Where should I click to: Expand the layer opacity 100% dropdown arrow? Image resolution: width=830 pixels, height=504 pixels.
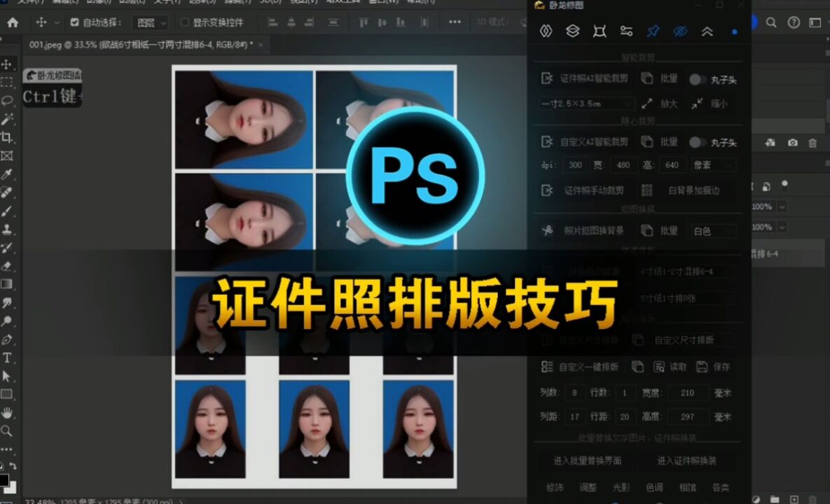click(782, 206)
